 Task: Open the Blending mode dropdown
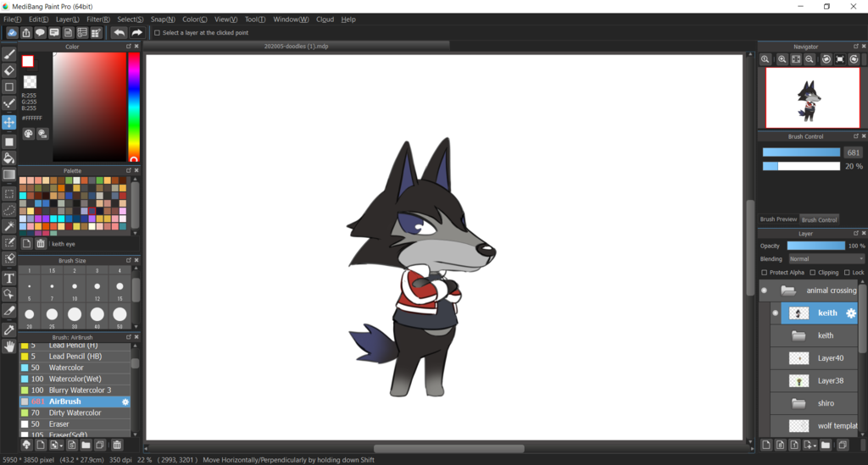[x=826, y=259]
